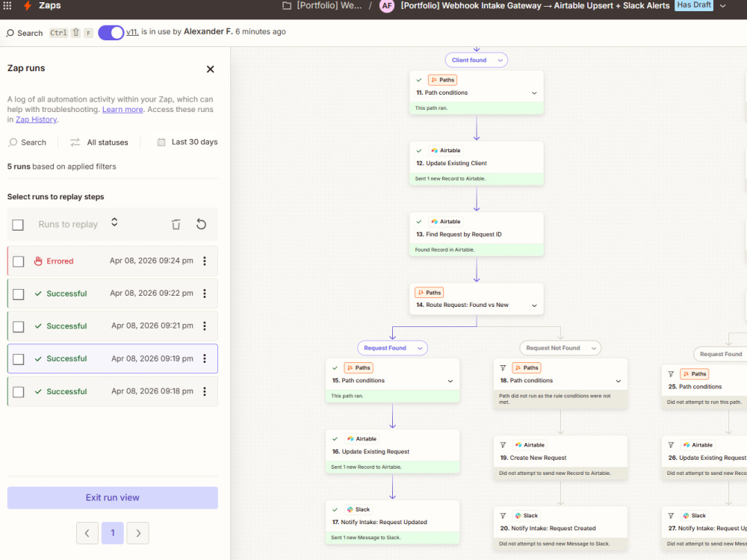Viewport: 747px width, 560px height.
Task: Select page 1 in pagination
Action: 113,533
